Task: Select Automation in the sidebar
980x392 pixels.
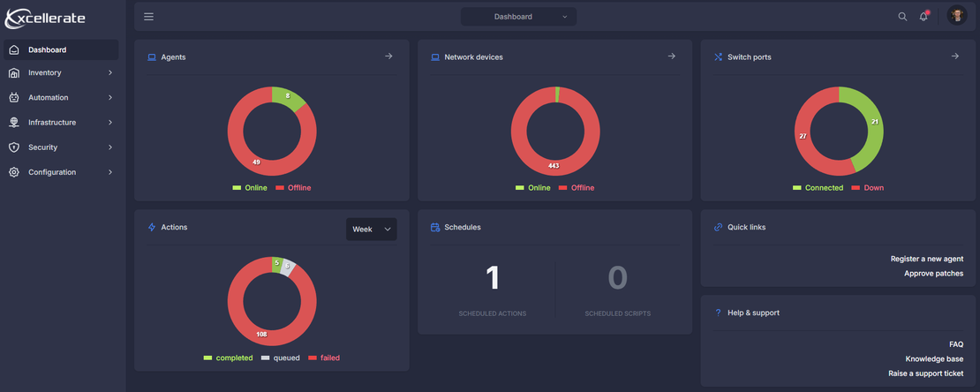Action: [x=61, y=97]
